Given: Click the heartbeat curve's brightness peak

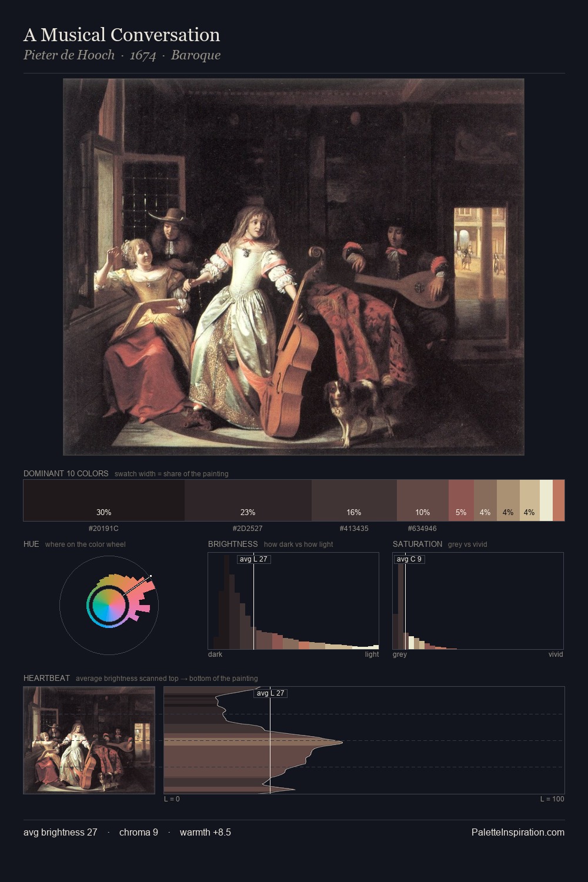Looking at the screenshot, I should [342, 743].
